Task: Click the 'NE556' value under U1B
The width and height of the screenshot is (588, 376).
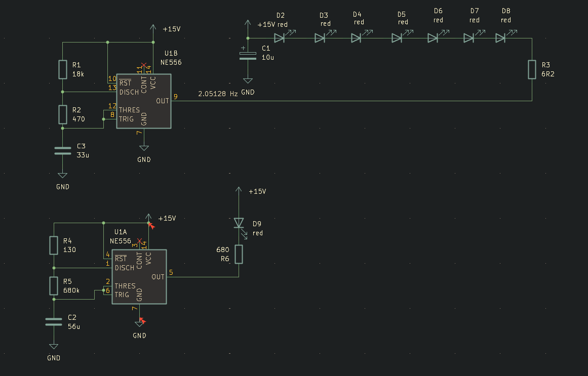Action: click(x=171, y=63)
